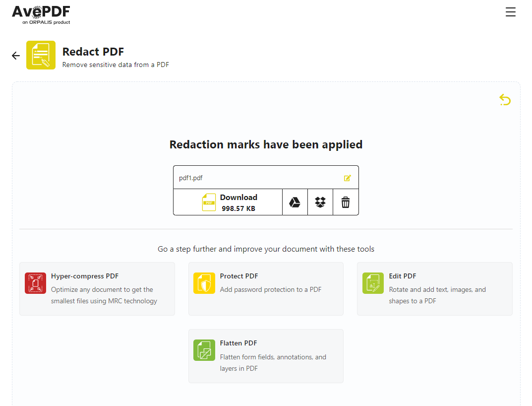
Task: Download the 998.57 KB PDF
Action: click(228, 202)
